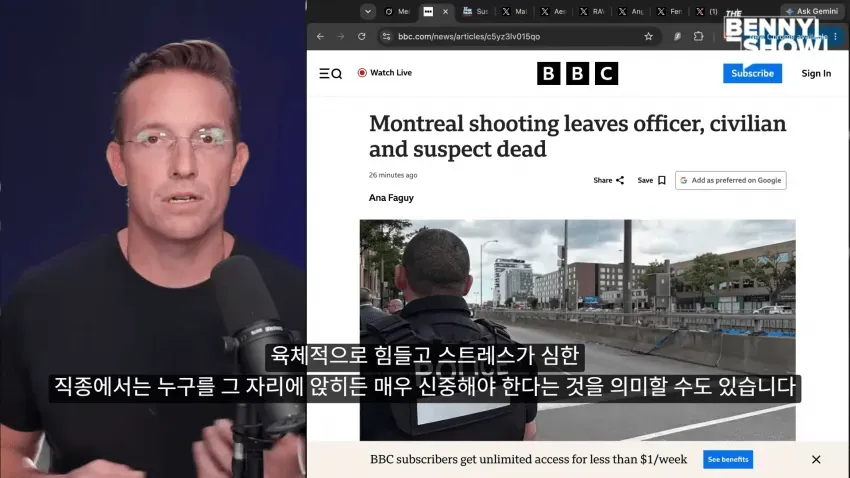Switch to the 'Mer' tab
Viewport: 850px width, 478px height.
(x=397, y=11)
